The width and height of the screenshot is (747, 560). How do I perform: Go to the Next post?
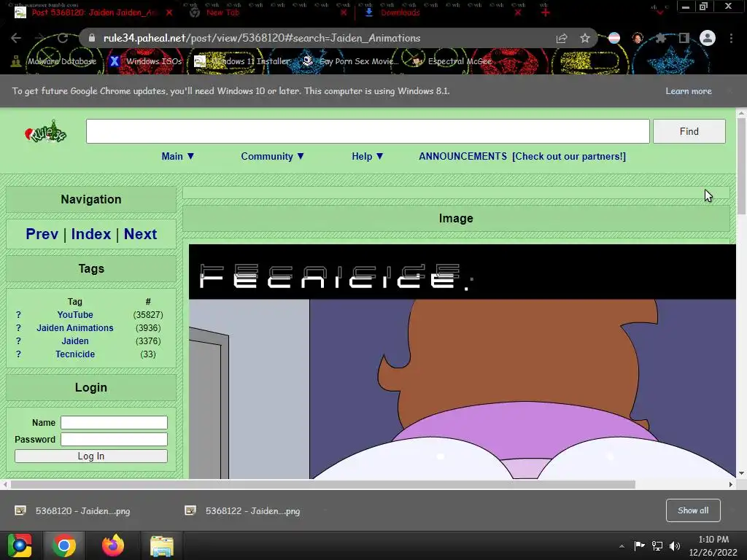140,234
